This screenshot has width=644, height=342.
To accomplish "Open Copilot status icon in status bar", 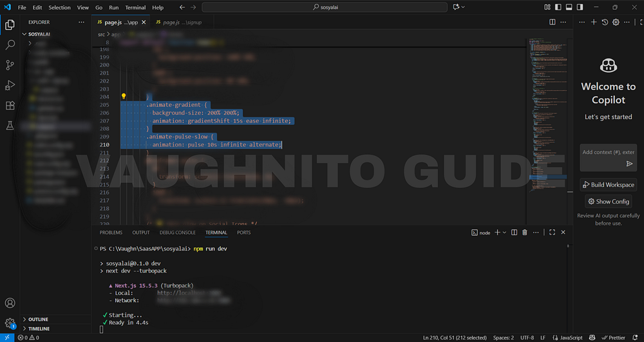I will tap(592, 337).
